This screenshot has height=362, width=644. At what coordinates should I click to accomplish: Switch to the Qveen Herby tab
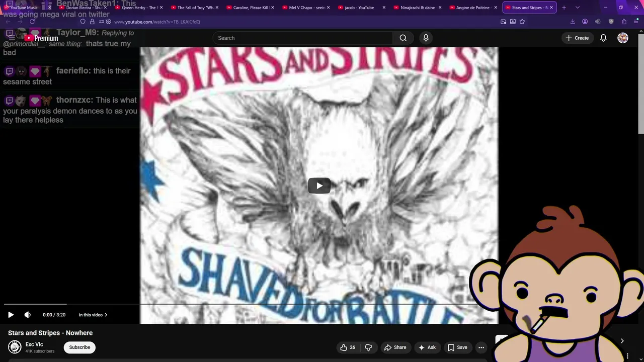[x=139, y=8]
